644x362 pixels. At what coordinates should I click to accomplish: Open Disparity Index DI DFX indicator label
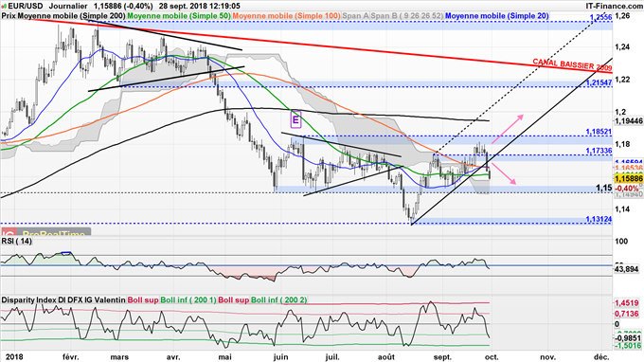point(63,300)
